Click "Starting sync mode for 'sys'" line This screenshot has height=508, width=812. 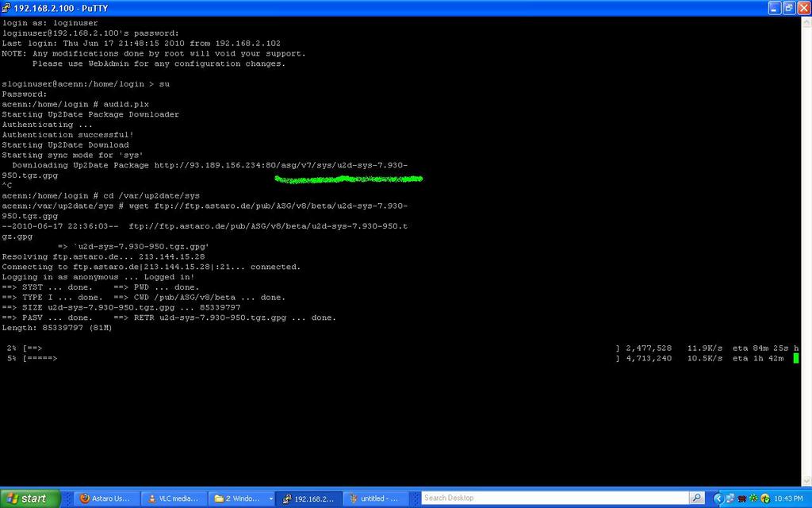(x=72, y=155)
